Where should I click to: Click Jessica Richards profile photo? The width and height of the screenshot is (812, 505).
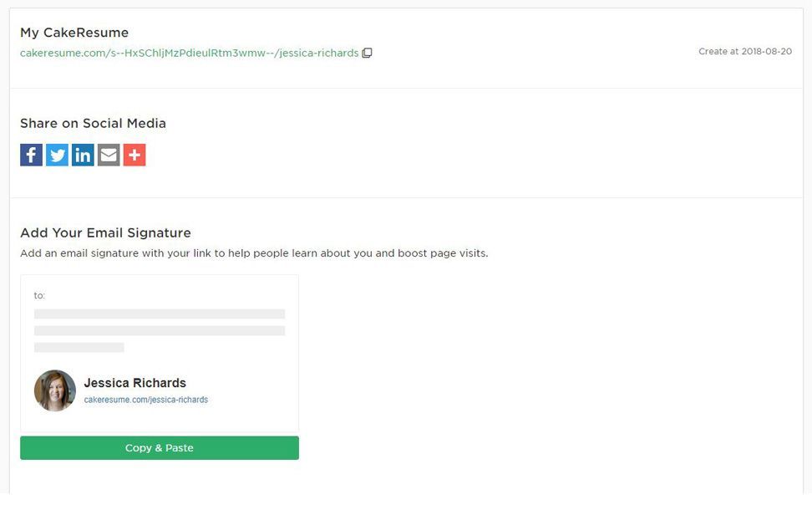click(55, 390)
